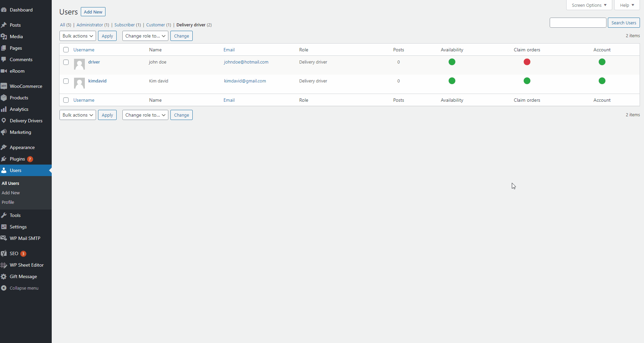644x343 pixels.
Task: Toggle the red Claim orders status for driver
Action: pos(527,62)
